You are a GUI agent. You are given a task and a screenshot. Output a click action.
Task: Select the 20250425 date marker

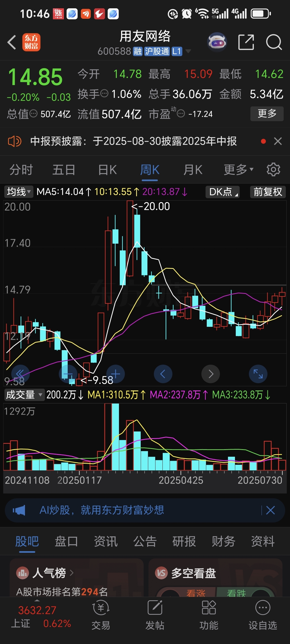[181, 480]
